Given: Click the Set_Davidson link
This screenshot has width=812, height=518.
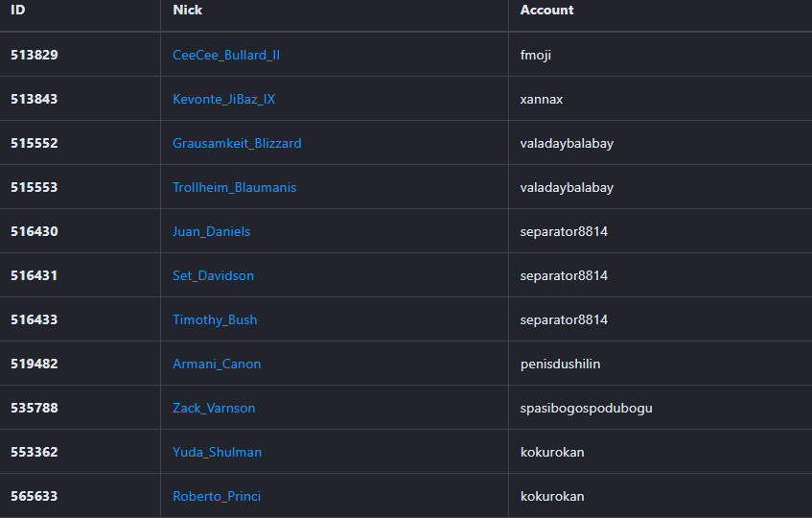Looking at the screenshot, I should [213, 276].
